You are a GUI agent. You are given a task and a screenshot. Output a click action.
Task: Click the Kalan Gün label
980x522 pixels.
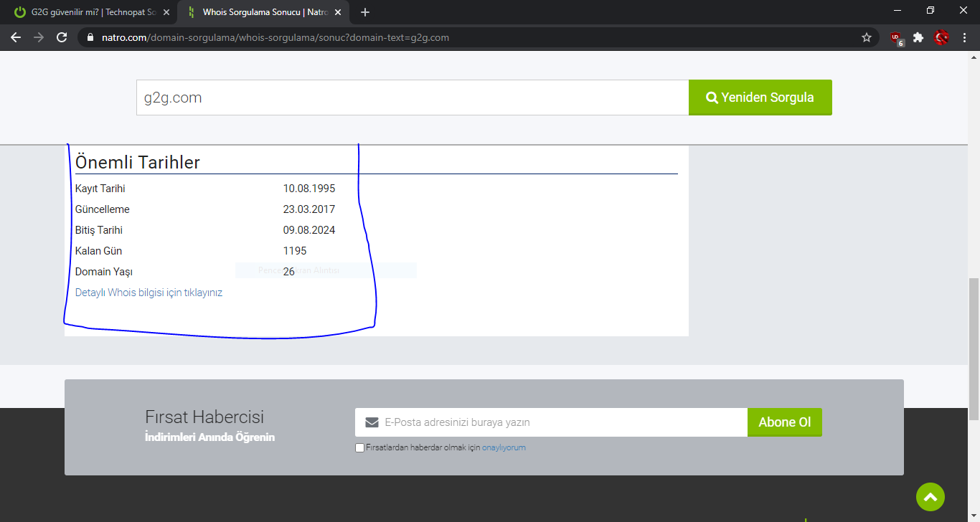[99, 251]
